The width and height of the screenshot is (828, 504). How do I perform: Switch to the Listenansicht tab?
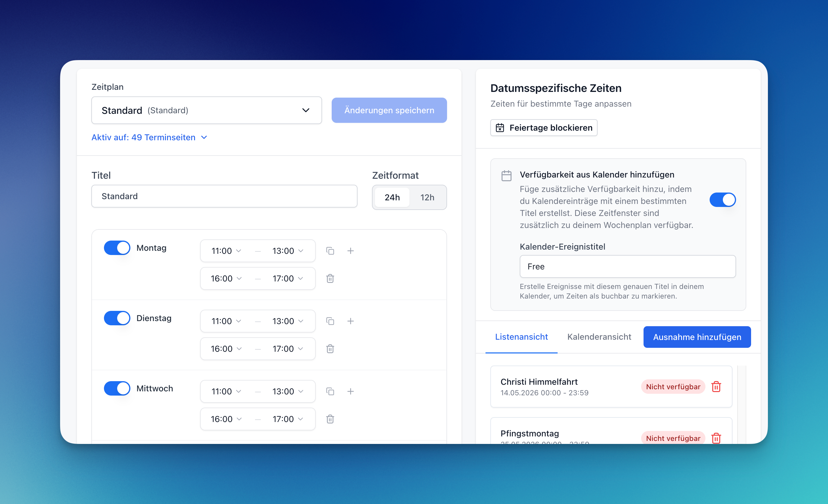(x=521, y=337)
